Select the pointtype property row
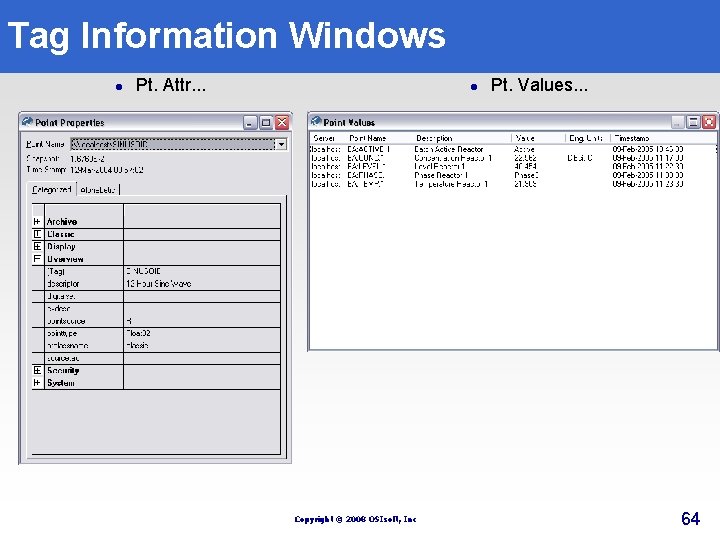The image size is (720, 540). pos(156,333)
